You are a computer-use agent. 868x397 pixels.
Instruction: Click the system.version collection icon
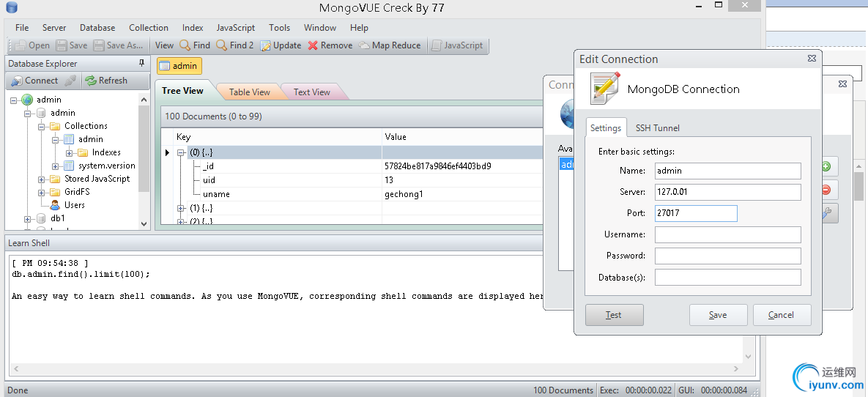69,166
